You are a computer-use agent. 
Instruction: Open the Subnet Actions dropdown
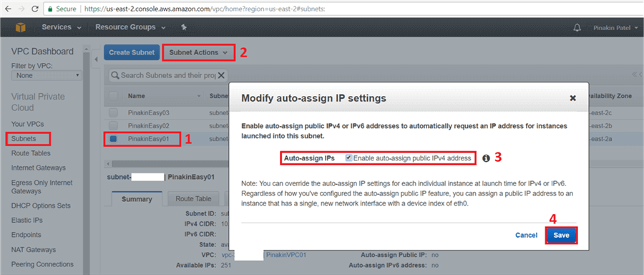(199, 52)
